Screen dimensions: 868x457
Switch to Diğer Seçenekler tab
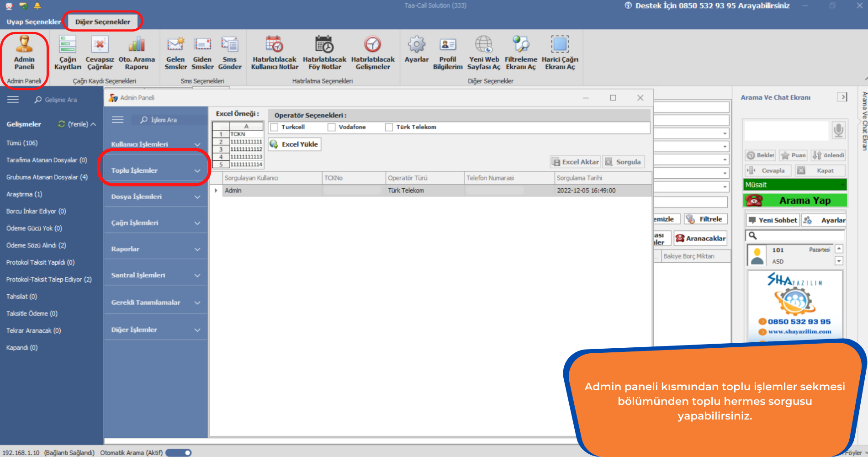(103, 21)
